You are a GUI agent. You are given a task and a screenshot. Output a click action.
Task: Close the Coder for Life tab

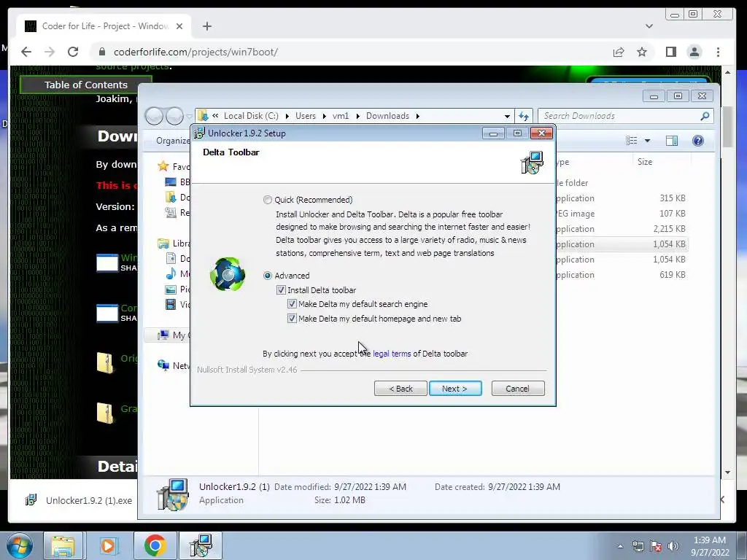179,26
